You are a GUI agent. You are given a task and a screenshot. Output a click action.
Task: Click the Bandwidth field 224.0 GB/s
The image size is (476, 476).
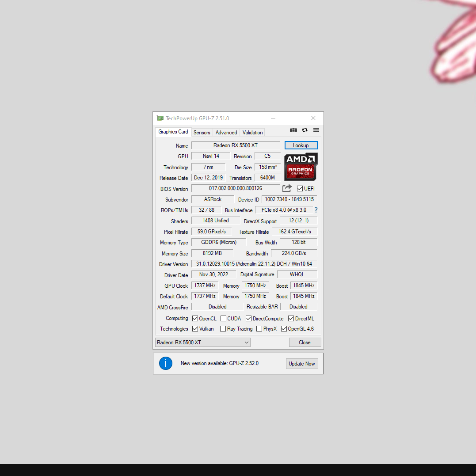point(294,253)
